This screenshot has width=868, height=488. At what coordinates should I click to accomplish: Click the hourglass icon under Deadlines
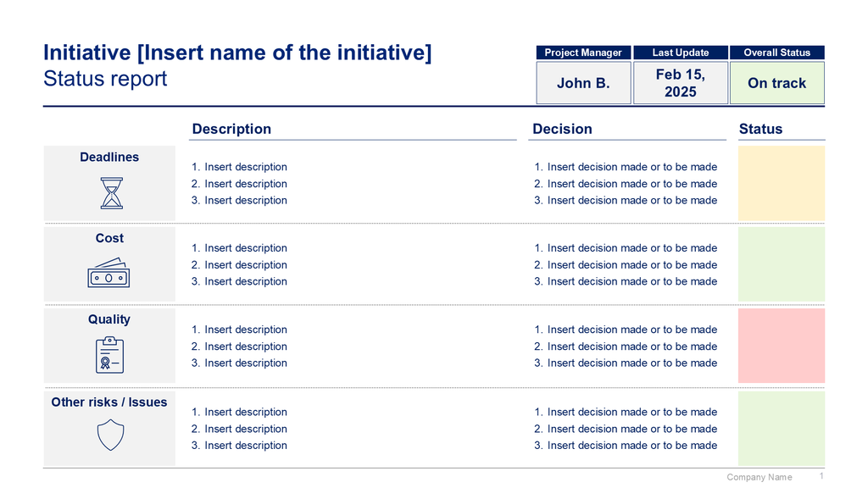click(x=111, y=193)
